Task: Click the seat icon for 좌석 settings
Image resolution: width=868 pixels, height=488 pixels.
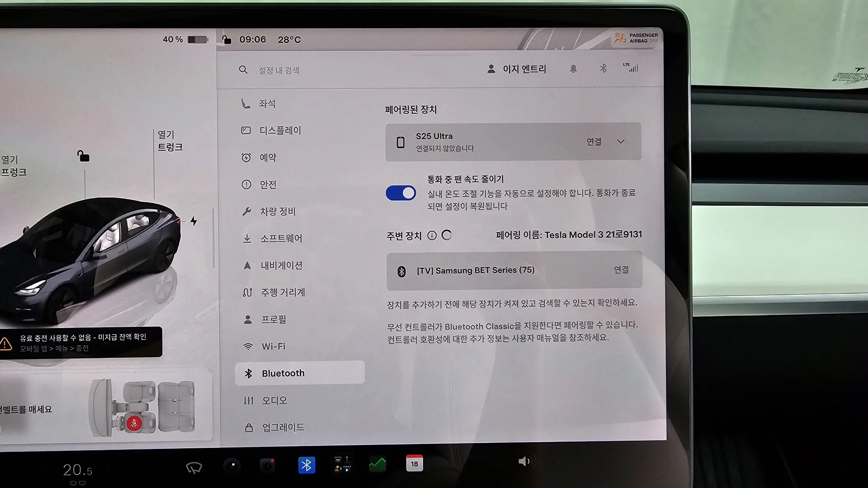Action: pos(246,103)
